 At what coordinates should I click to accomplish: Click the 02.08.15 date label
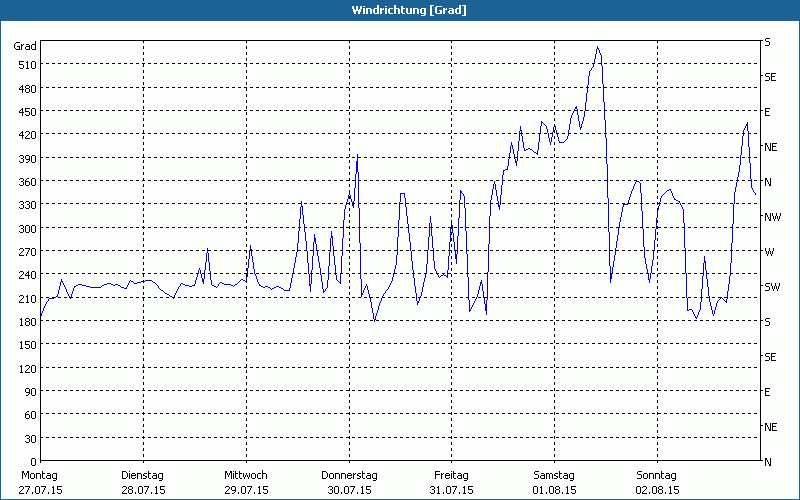click(658, 490)
